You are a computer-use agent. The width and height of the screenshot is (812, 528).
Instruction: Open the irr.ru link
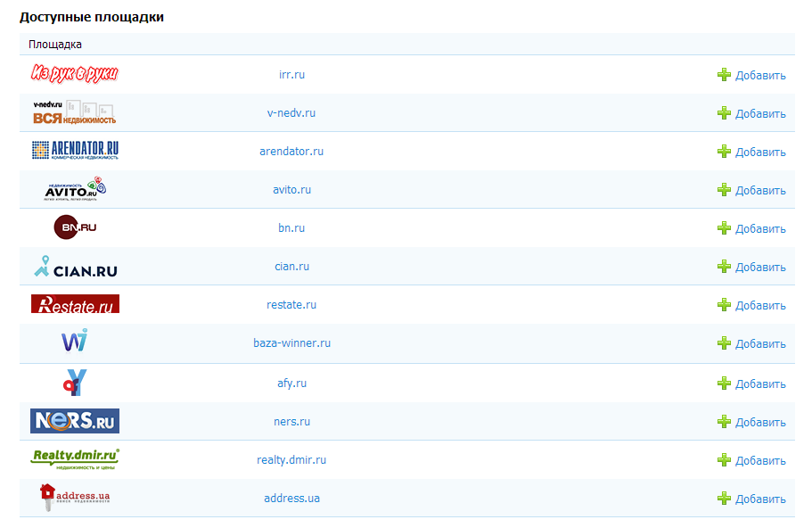pyautogui.click(x=291, y=75)
